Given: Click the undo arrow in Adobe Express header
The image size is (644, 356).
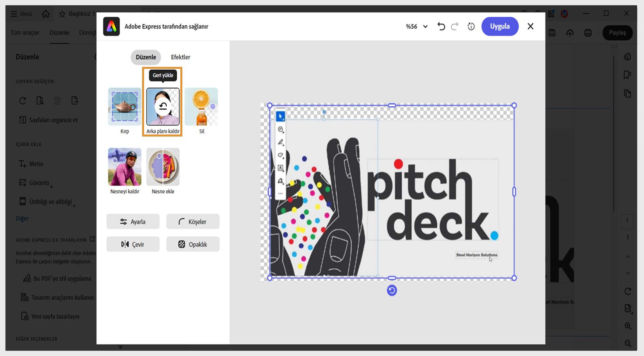Looking at the screenshot, I should [441, 27].
